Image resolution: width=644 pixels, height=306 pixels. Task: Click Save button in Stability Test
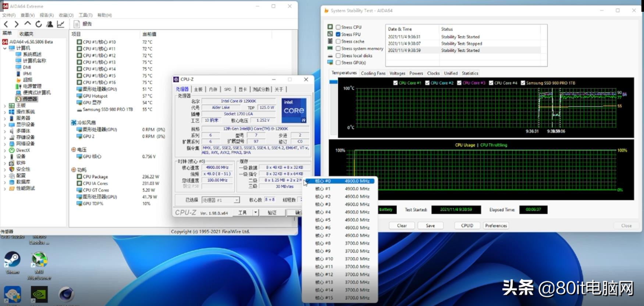[430, 225]
